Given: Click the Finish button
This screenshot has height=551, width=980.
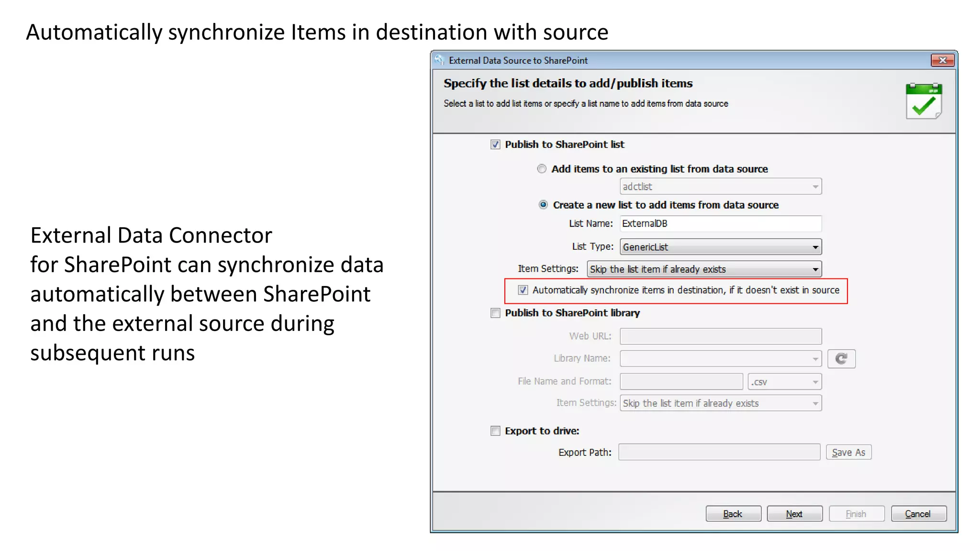Looking at the screenshot, I should tap(856, 514).
